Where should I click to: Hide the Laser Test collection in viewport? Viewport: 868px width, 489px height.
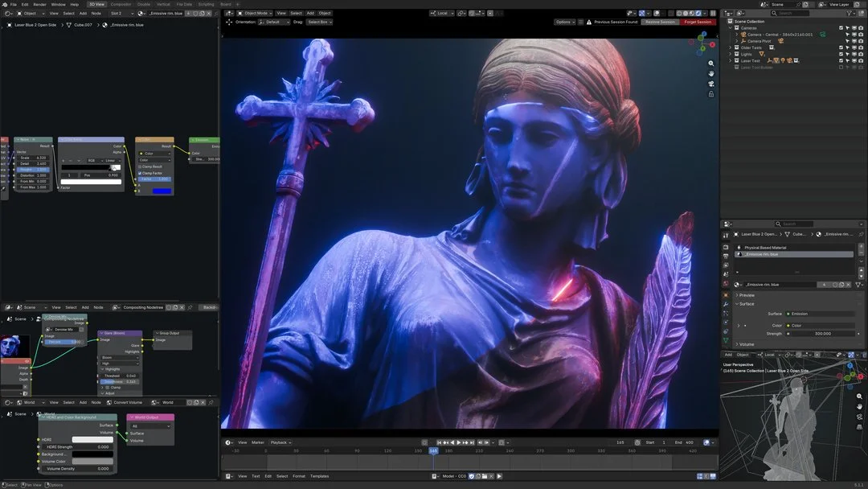click(854, 61)
